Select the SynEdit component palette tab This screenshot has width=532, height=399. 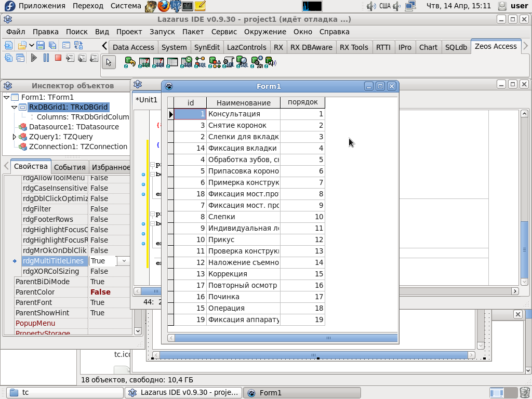tap(207, 47)
